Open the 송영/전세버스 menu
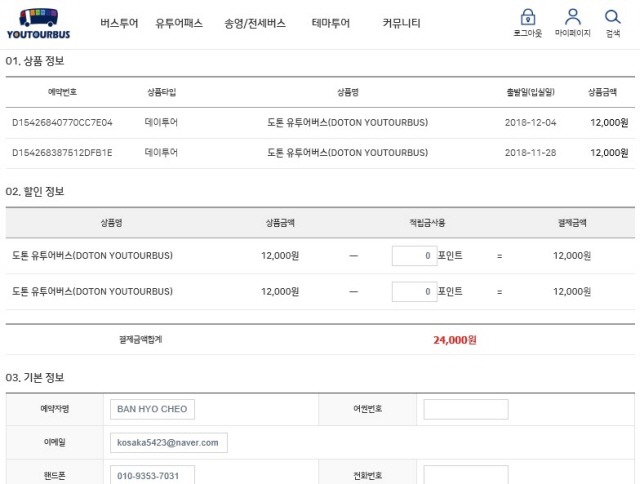The height and width of the screenshot is (484, 640). click(255, 23)
